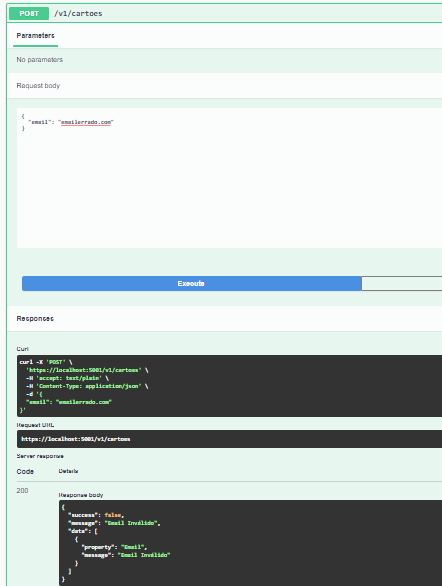This screenshot has height=586, width=442.
Task: Click the white button beside Execute
Action: point(402,284)
